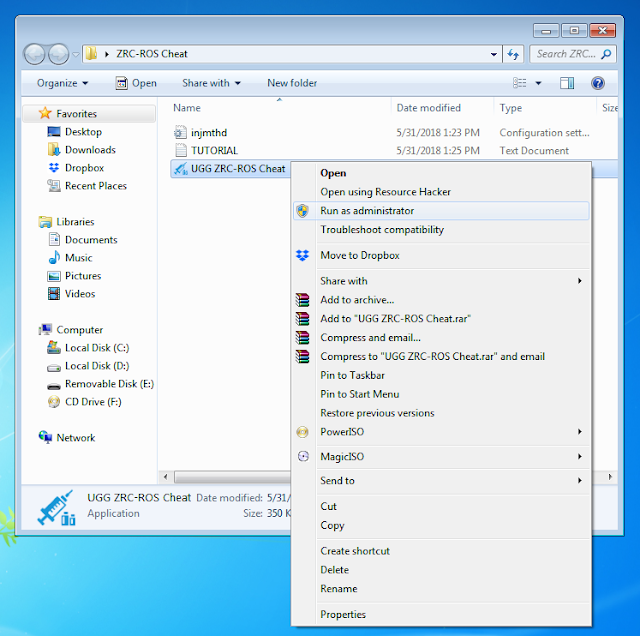Screen dimensions: 640x636
Task: Choose Compress to "UGG ZRC-ROS Cheat.rar" and email
Action: [441, 356]
